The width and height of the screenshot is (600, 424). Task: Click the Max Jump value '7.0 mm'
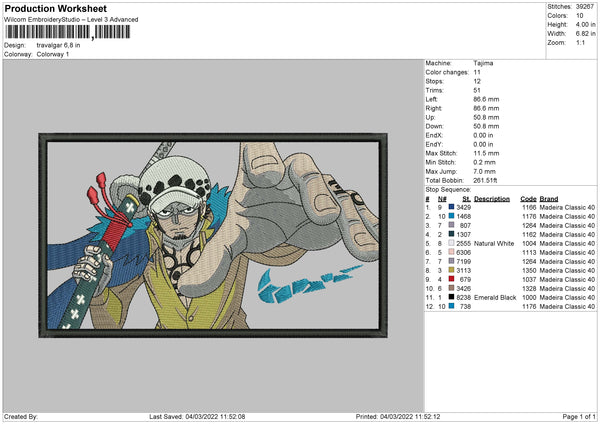pyautogui.click(x=484, y=171)
